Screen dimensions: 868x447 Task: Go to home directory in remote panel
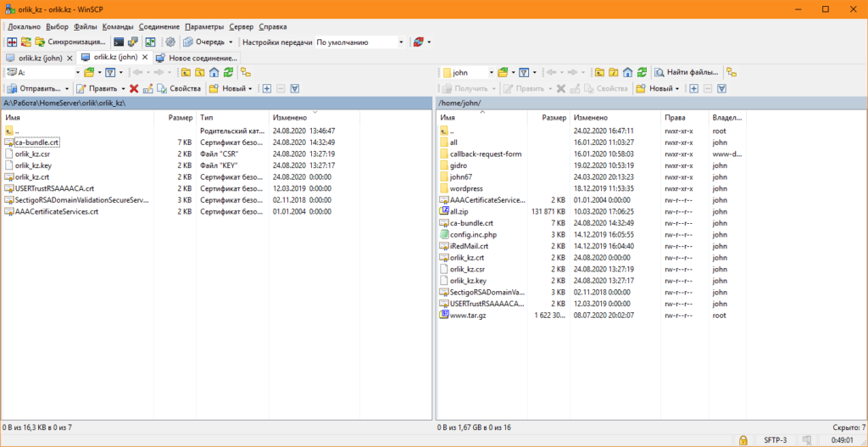[x=628, y=72]
